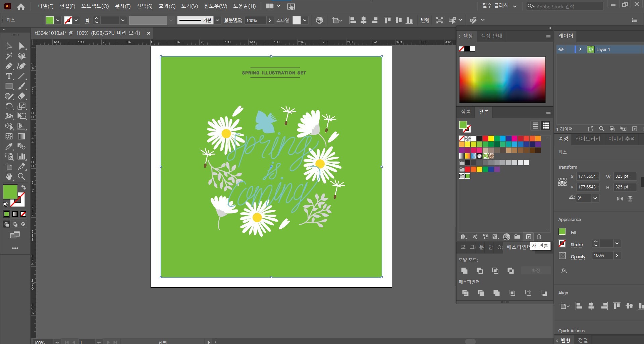644x344 pixels.
Task: Click the Stroke link in Appearance
Action: point(577,245)
